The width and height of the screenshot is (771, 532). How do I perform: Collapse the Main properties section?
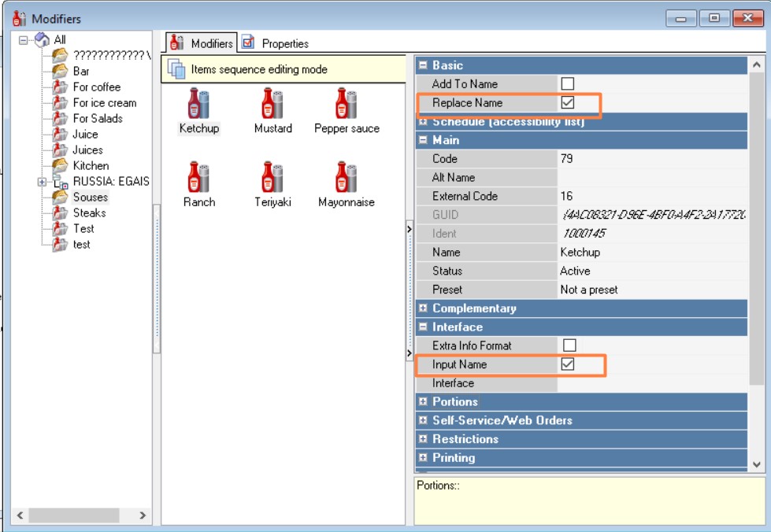coord(423,139)
